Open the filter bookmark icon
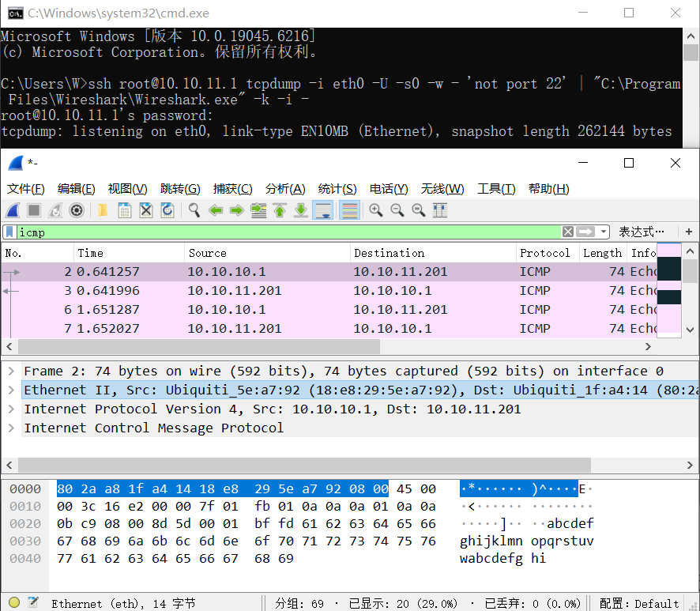This screenshot has height=611, width=700. click(9, 232)
